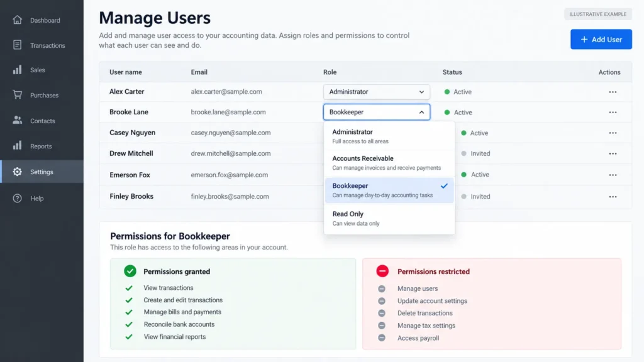Click the Purchases cart icon
Image resolution: width=644 pixels, height=362 pixels.
point(17,95)
